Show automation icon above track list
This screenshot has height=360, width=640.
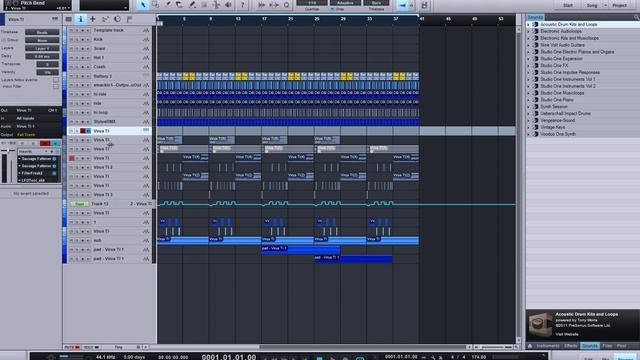(x=105, y=19)
